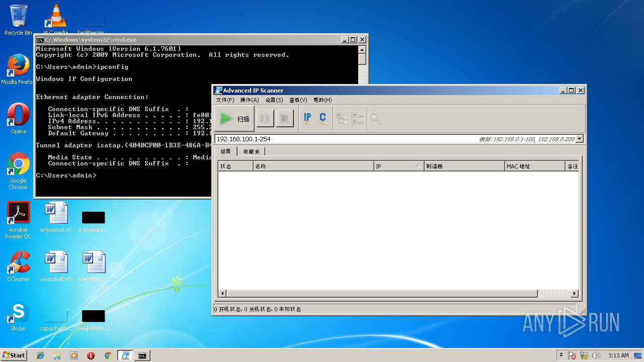Click the IP range input field
The image size is (644, 362).
[395, 139]
